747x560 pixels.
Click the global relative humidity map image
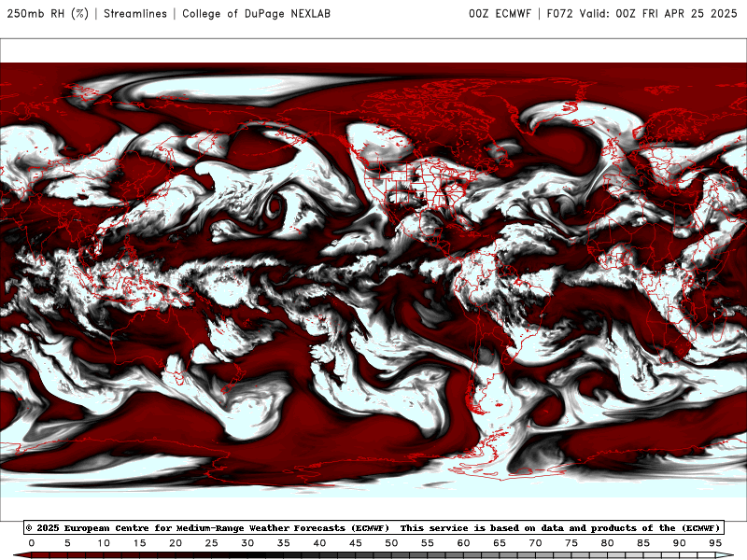coord(373,280)
